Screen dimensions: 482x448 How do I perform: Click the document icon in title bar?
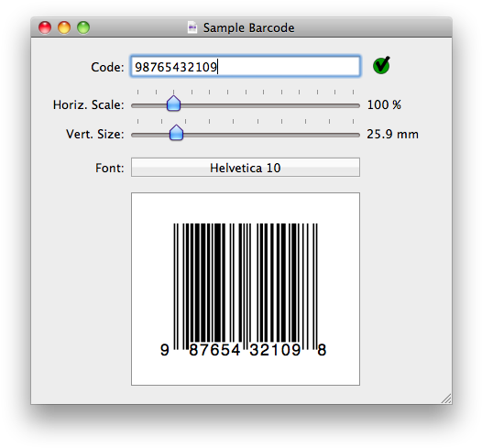pyautogui.click(x=192, y=27)
